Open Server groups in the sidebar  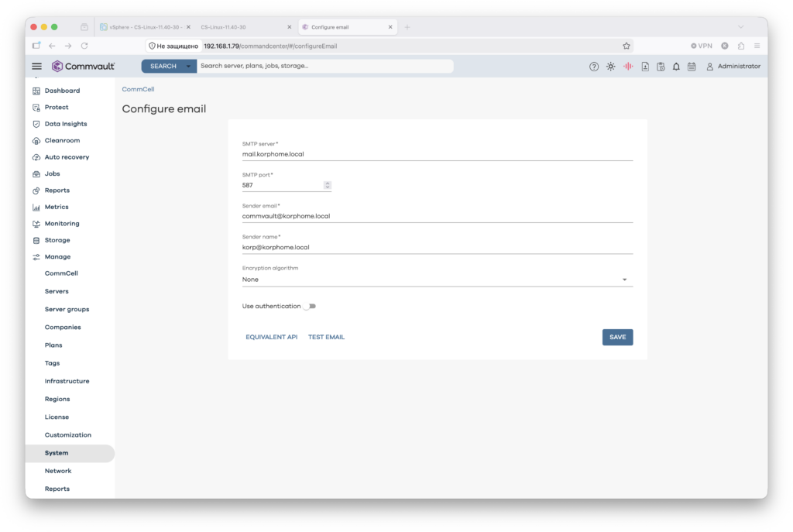pos(67,310)
